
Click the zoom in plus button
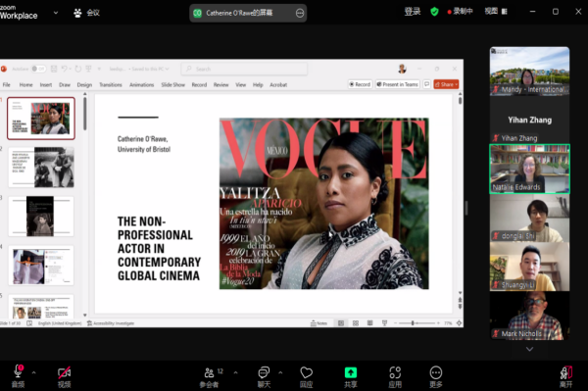click(438, 323)
